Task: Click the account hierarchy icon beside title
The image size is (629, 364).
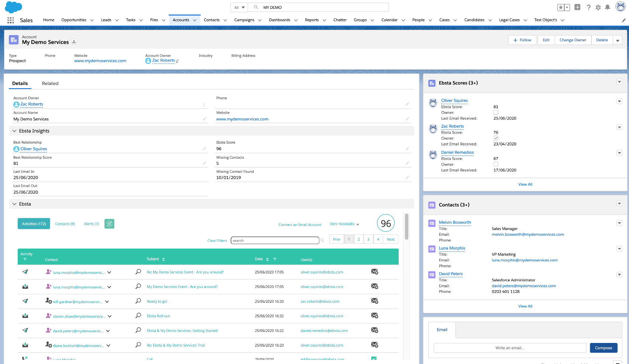Action: (74, 42)
